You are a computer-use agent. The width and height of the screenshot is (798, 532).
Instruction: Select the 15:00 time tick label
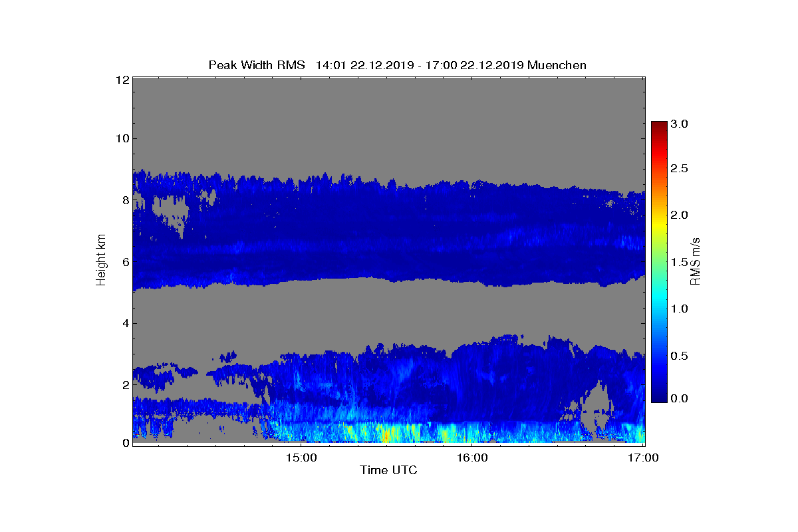pyautogui.click(x=302, y=458)
